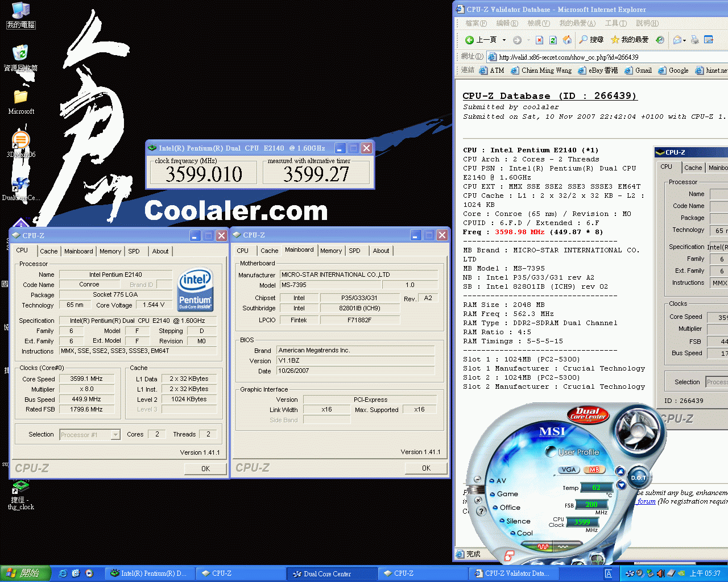This screenshot has height=582, width=728.
Task: Switch to CPU tab in right CPU-Z window
Action: 242,251
